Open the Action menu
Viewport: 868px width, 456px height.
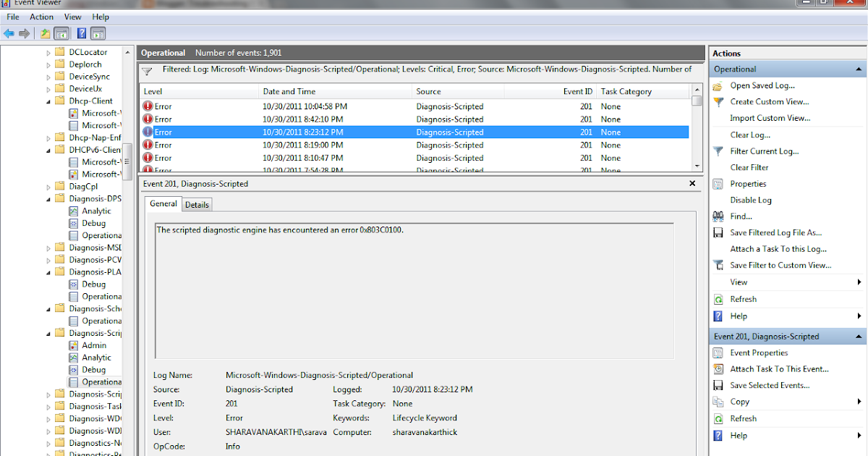coord(41,17)
